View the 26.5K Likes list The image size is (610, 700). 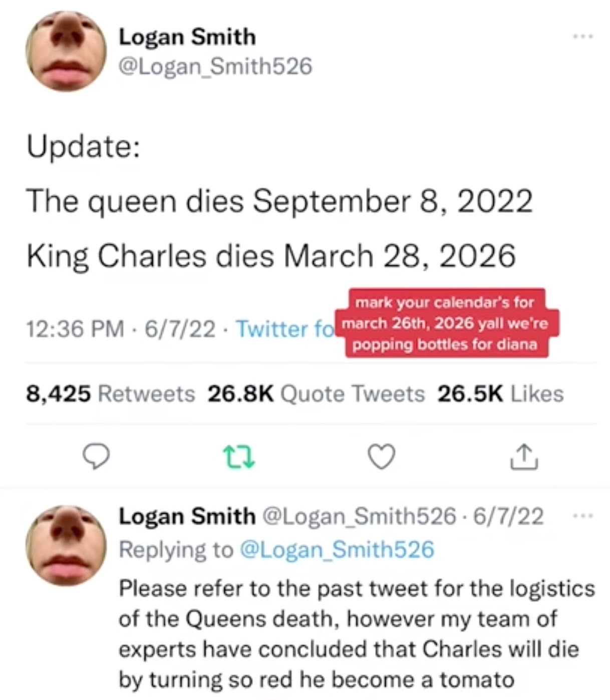pyautogui.click(x=500, y=394)
